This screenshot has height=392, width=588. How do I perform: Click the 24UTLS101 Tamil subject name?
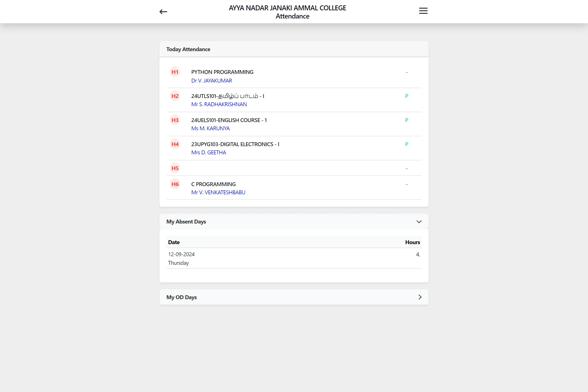[x=228, y=96]
